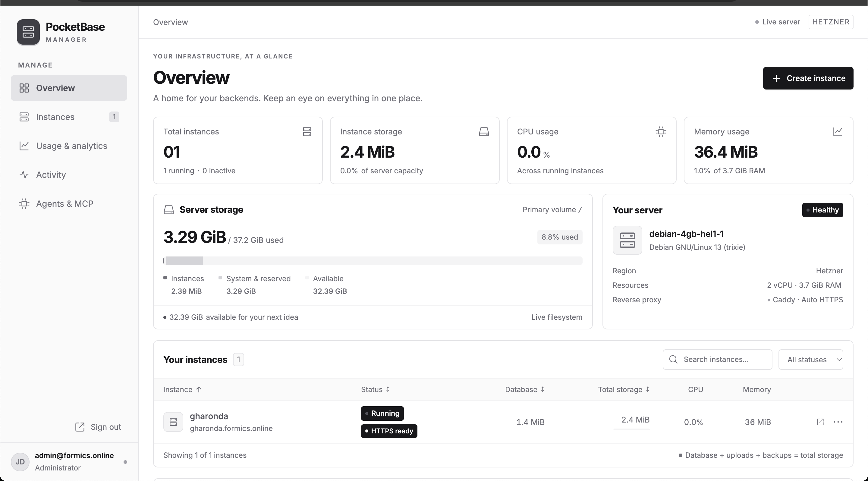Sort by Status column header
868x481 pixels.
(375, 389)
